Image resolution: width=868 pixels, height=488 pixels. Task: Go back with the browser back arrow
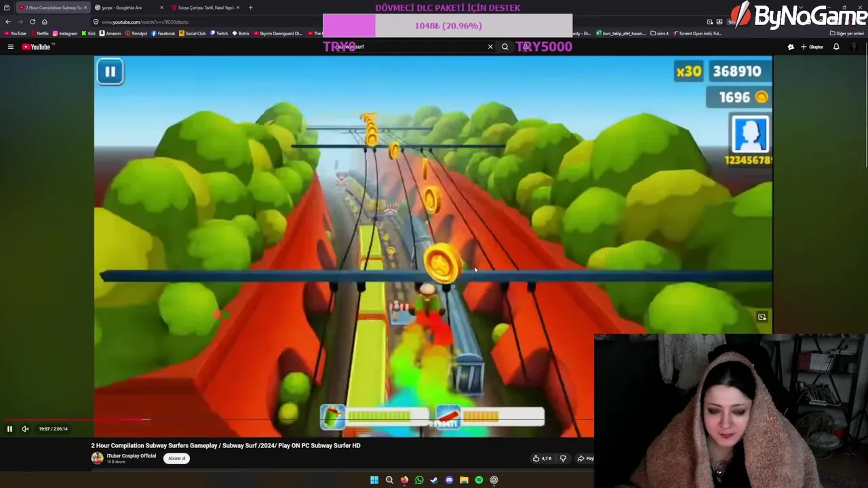pyautogui.click(x=8, y=22)
